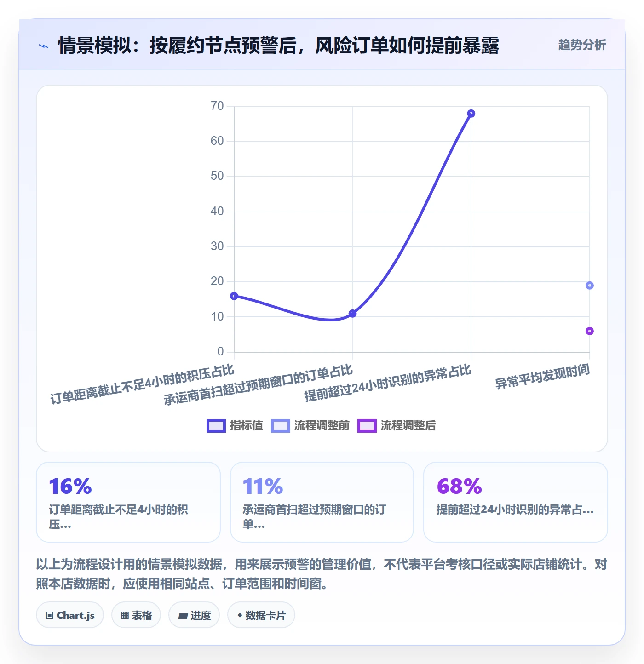This screenshot has width=644, height=664.
Task: Toggle the 流程调整后 legend item
Action: (397, 425)
